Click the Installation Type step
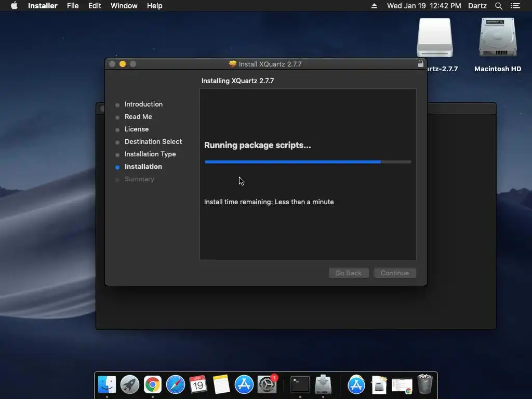 [x=150, y=154]
